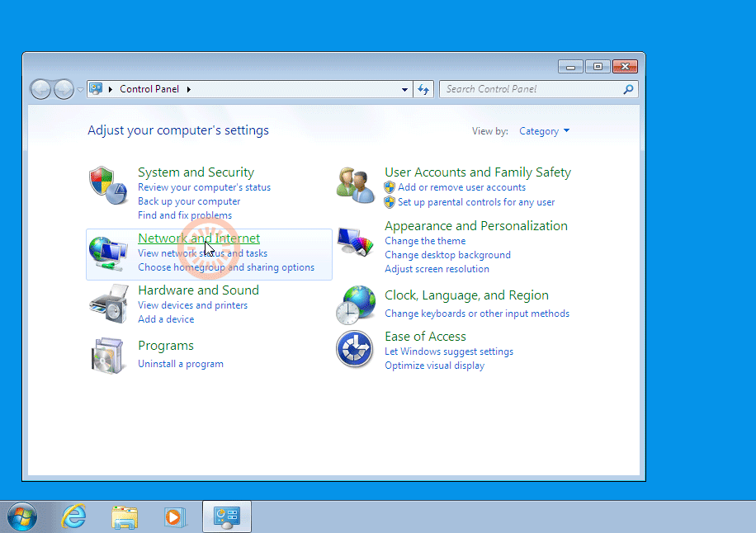Click Uninstall a program link
Image resolution: width=756 pixels, height=533 pixels.
pos(180,364)
